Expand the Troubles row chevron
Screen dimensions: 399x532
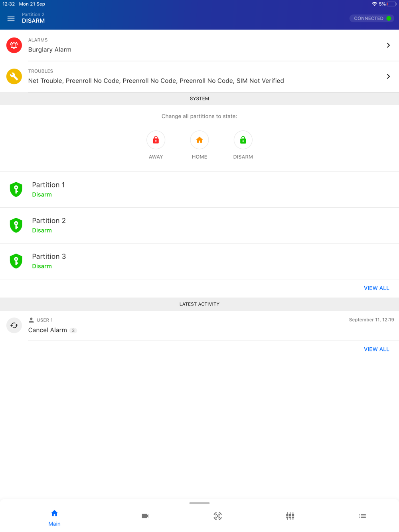[x=388, y=76]
